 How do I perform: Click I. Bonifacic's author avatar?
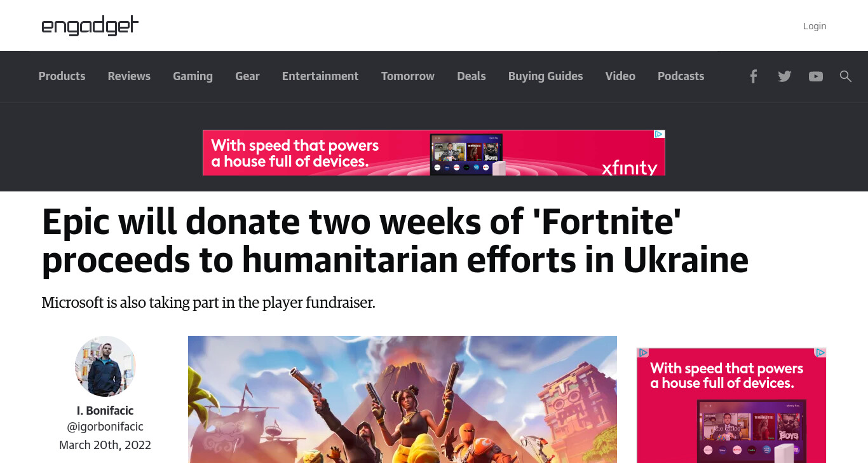coord(105,366)
